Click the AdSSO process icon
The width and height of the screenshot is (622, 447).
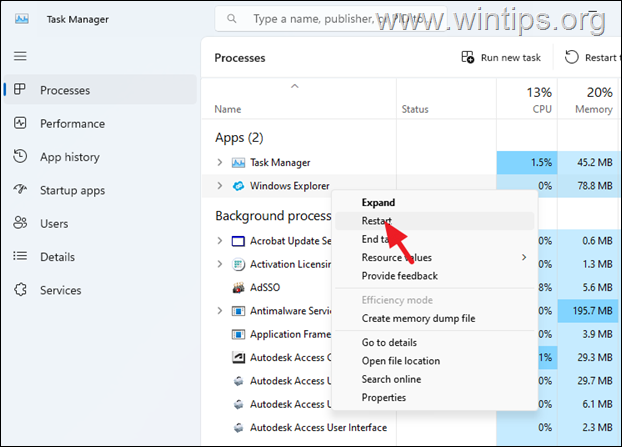point(238,288)
